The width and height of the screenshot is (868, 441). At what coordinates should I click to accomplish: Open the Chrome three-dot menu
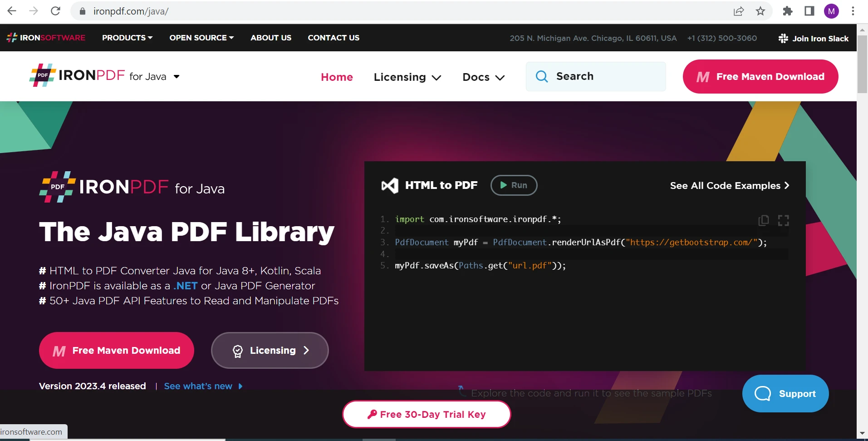coord(853,11)
